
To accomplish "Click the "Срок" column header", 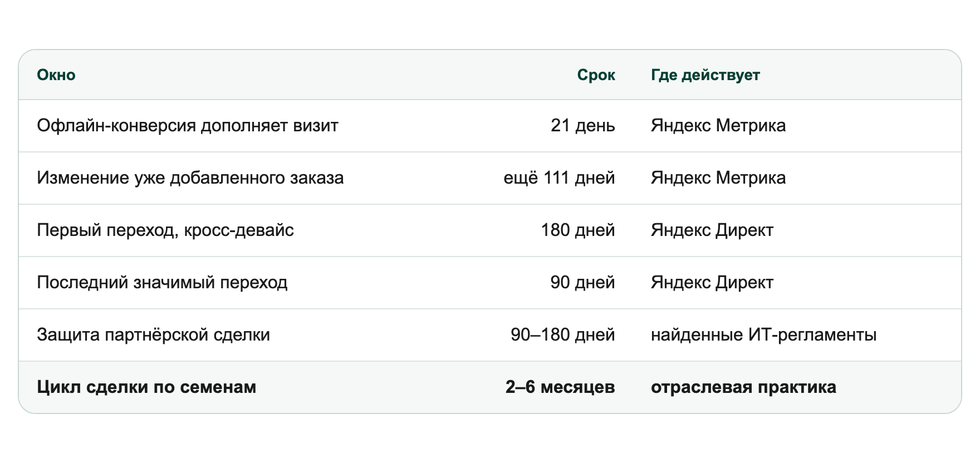I will pyautogui.click(x=596, y=75).
